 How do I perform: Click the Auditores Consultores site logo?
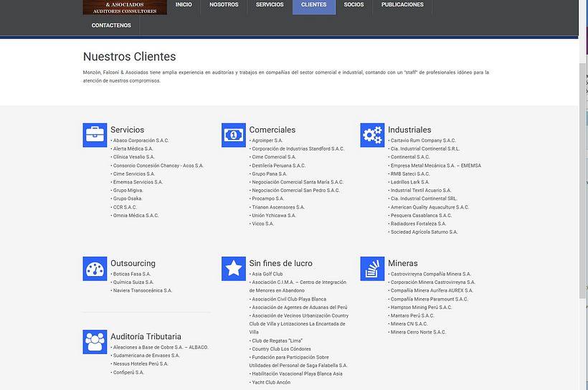pyautogui.click(x=125, y=7)
